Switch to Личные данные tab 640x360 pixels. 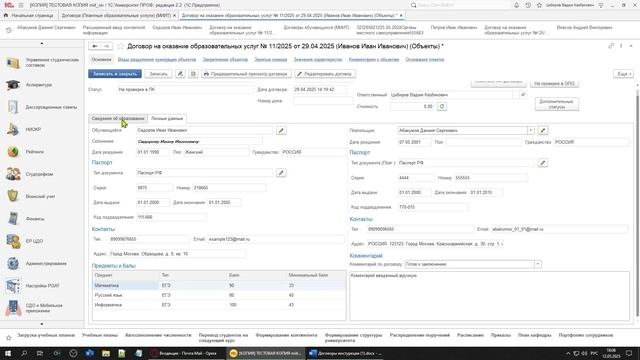point(167,118)
